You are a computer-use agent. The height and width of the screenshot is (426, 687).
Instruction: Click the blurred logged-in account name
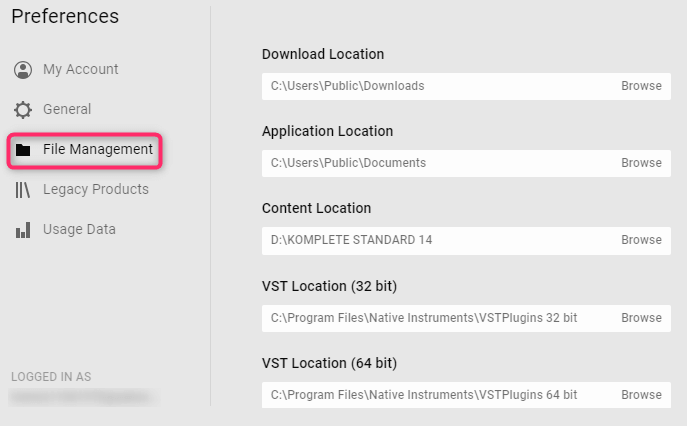click(84, 397)
